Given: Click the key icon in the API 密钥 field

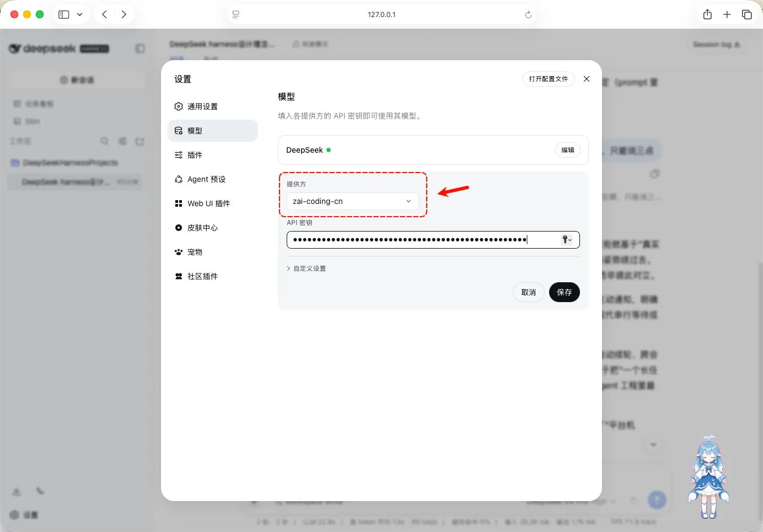Looking at the screenshot, I should (566, 240).
